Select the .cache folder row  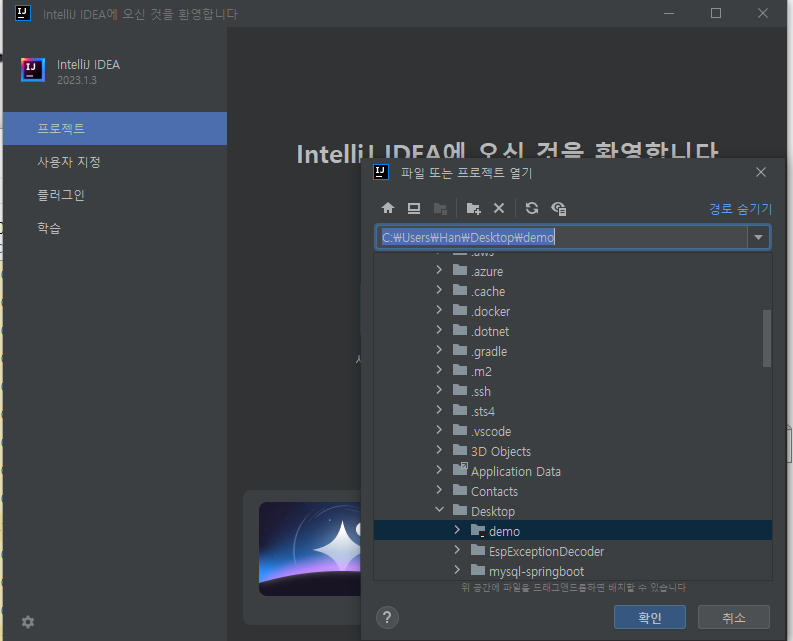pos(573,291)
